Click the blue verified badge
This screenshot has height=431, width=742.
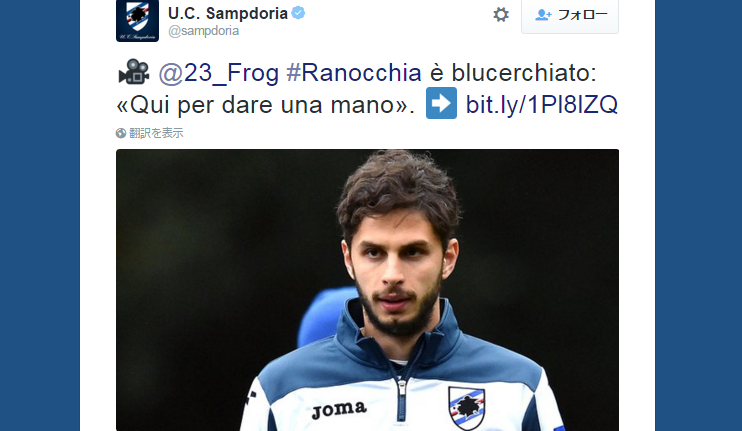click(x=298, y=13)
